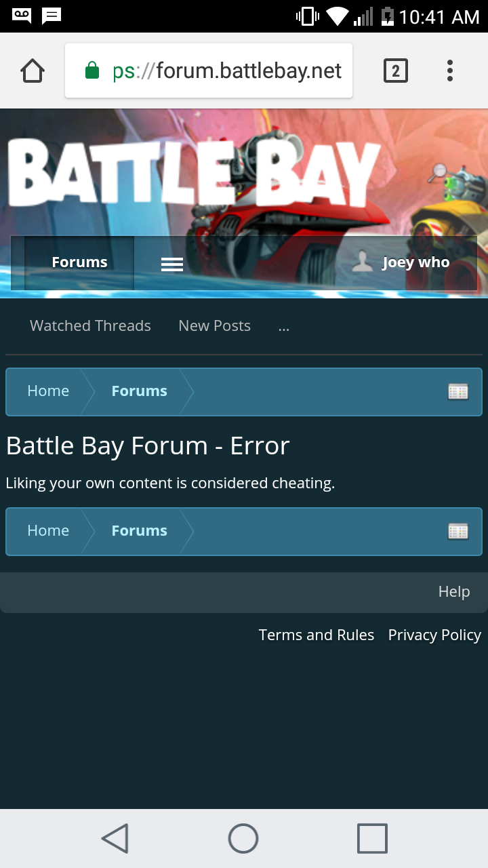Open the Help footer link
488x868 pixels.
(453, 591)
